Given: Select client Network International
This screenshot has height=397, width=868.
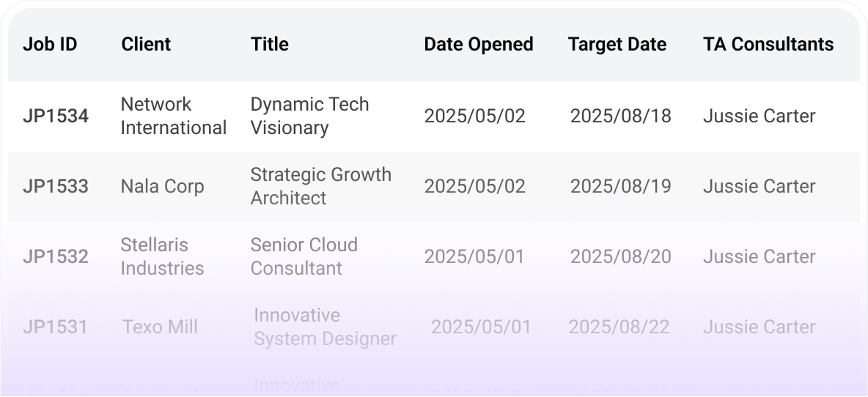Looking at the screenshot, I should pos(173,116).
